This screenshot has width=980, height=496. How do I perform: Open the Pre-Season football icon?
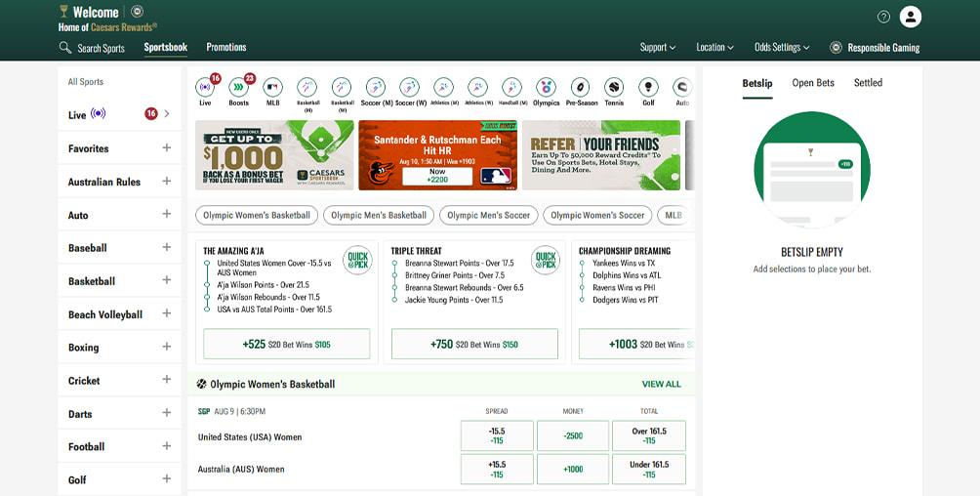coord(580,88)
